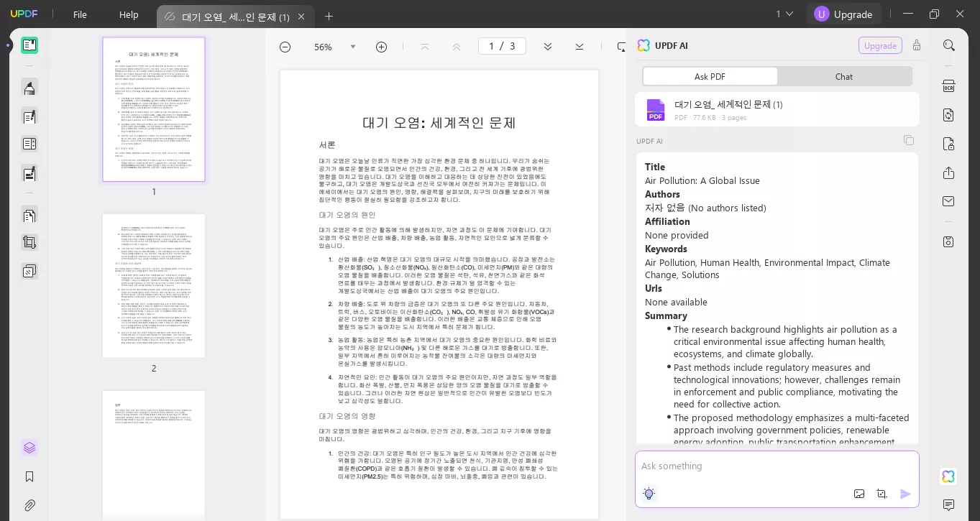The width and height of the screenshot is (980, 521).
Task: Open the Save as other icon
Action: 949,241
